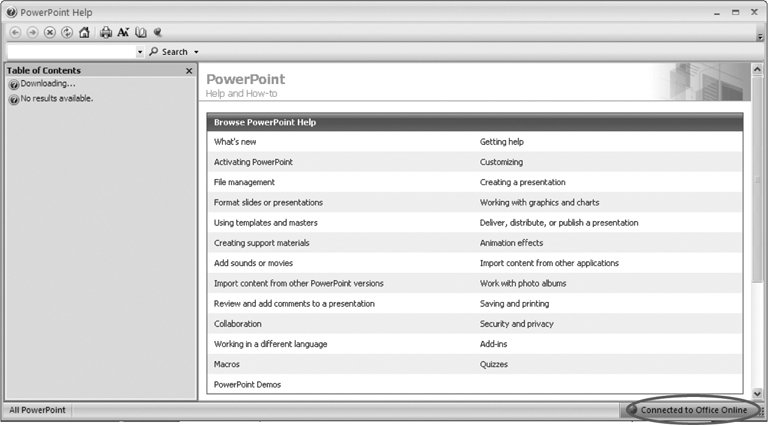Open Import content from other PowerPoint versions
The height and width of the screenshot is (426, 768).
[x=299, y=284]
